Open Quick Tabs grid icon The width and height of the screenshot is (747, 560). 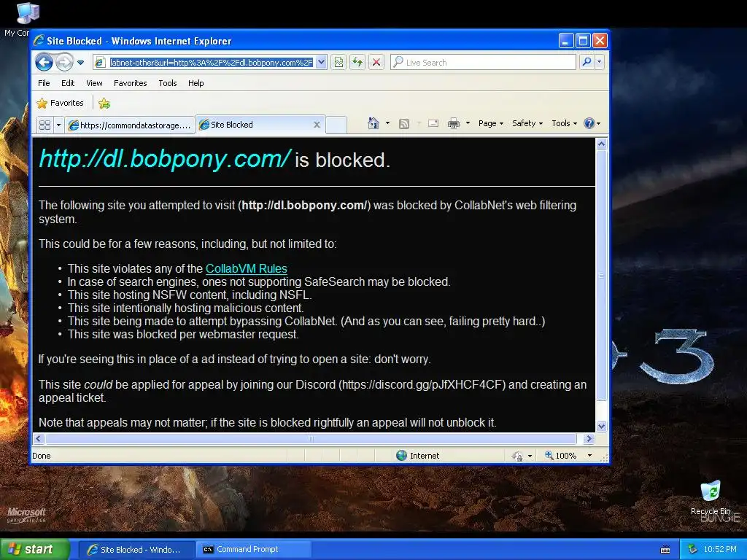44,125
